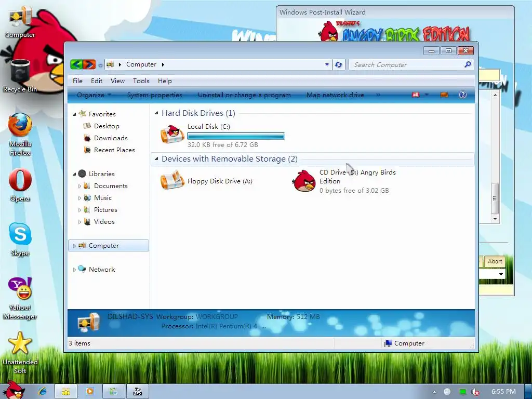Click the Search Computer input field
This screenshot has height=399, width=532.
[x=406, y=64]
